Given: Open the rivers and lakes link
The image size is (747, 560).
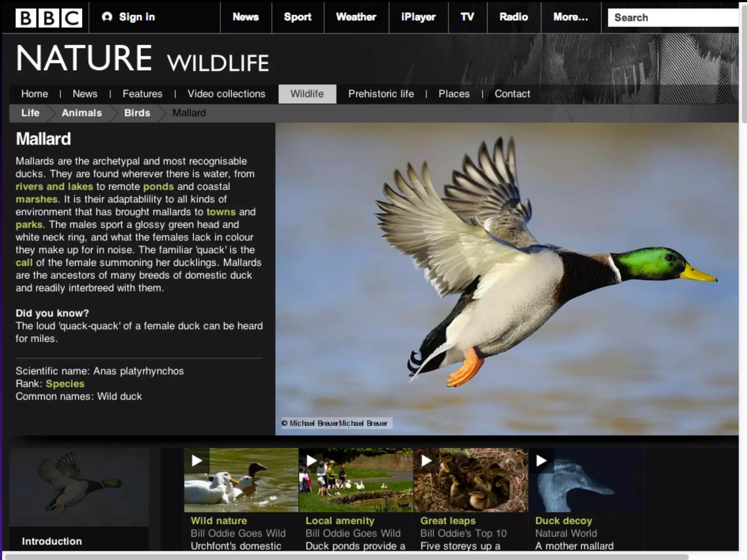Looking at the screenshot, I should point(54,187).
